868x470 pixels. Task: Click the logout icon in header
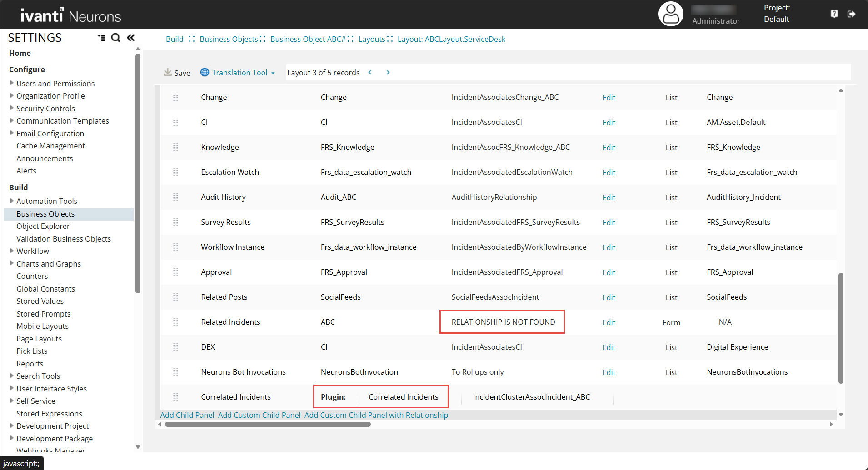coord(851,14)
